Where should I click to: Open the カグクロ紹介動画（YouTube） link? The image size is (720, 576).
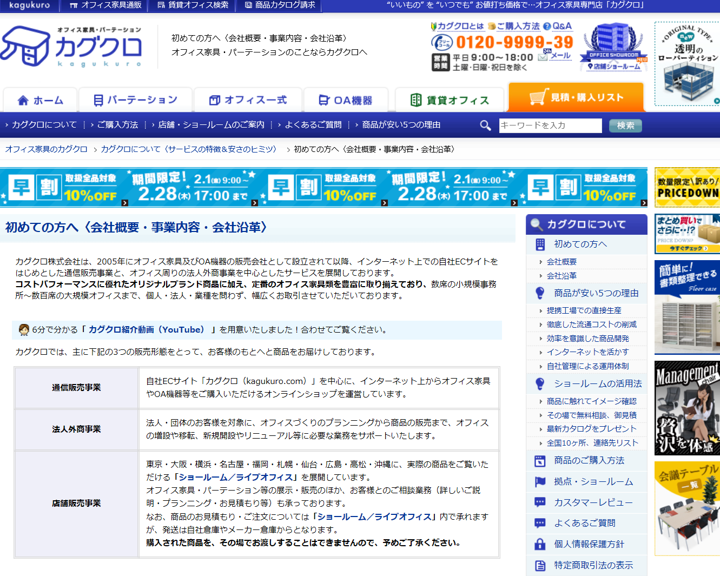[x=146, y=329]
